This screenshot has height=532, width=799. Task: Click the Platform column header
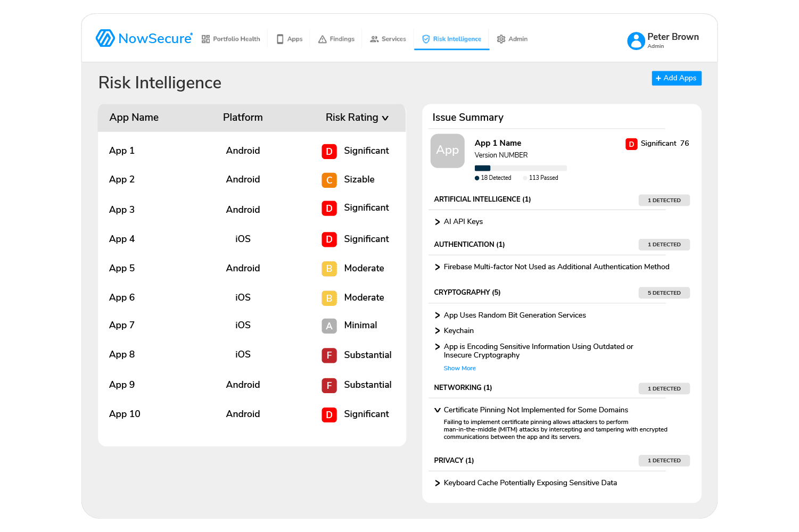[x=243, y=118]
